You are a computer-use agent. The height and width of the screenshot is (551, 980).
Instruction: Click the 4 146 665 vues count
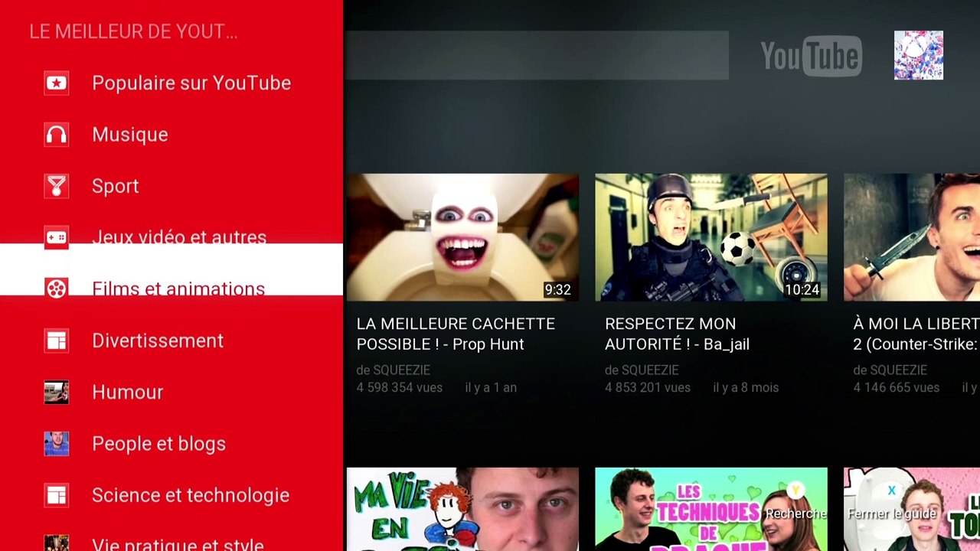point(897,388)
